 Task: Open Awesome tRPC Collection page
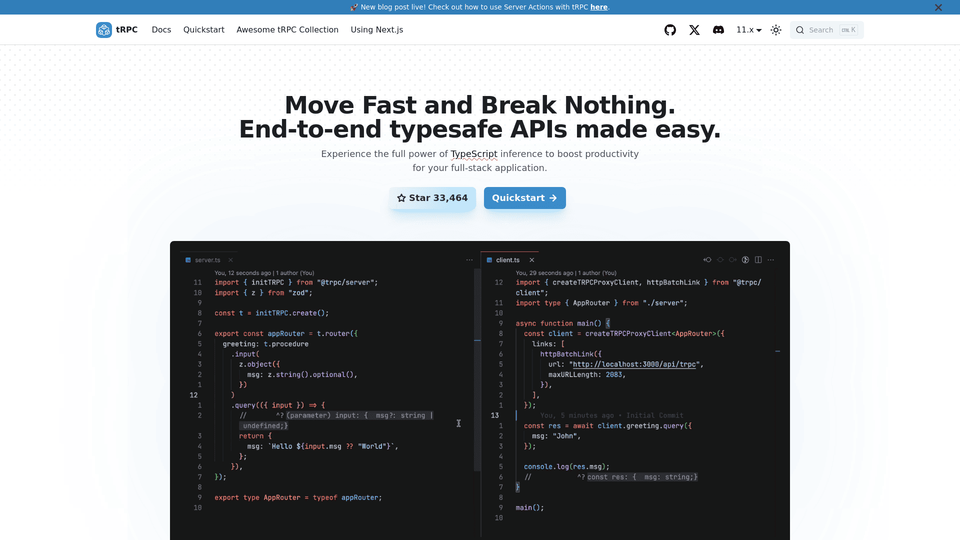click(x=287, y=29)
